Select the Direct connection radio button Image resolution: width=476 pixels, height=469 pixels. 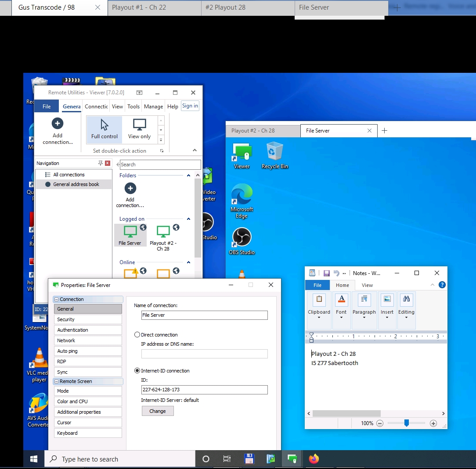point(137,335)
